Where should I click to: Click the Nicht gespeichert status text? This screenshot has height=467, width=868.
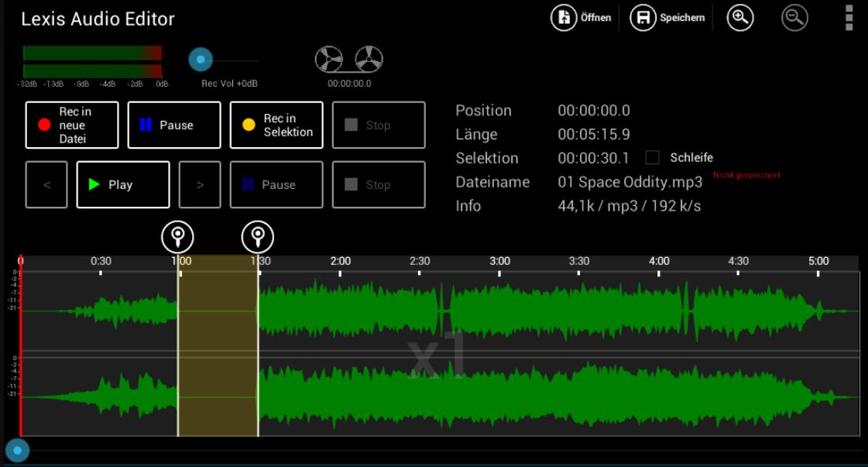[x=746, y=175]
